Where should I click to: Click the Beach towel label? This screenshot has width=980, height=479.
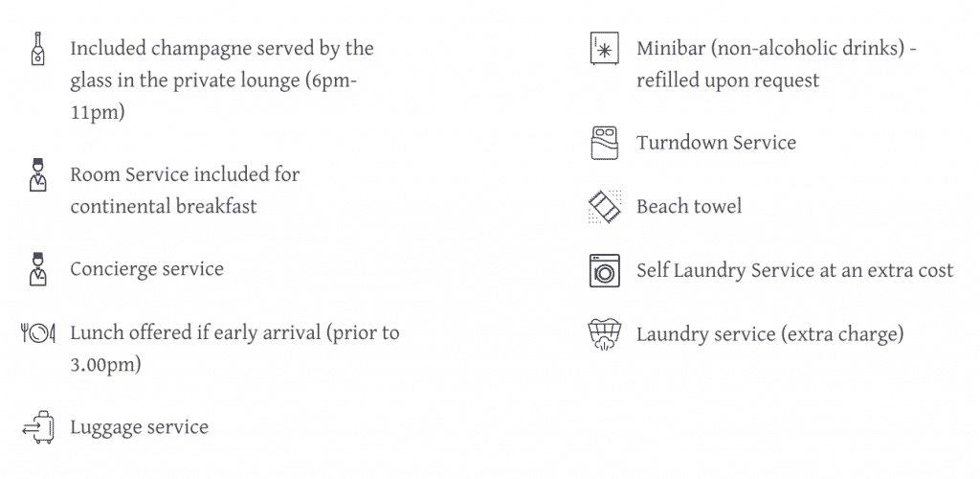(x=689, y=206)
